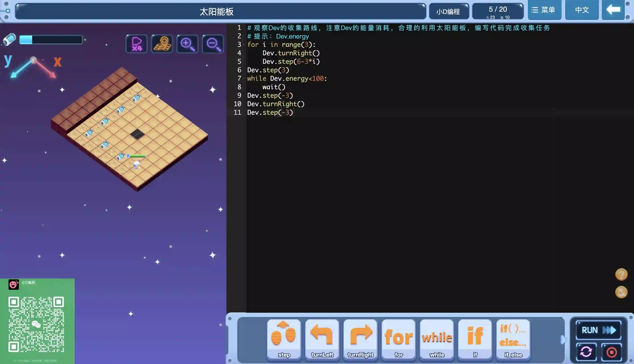Click code line 7 while statement
The image size is (634, 364).
(x=287, y=78)
